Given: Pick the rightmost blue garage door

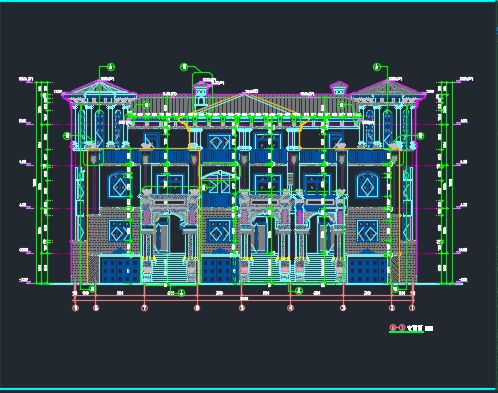Looking at the screenshot, I should (x=367, y=270).
